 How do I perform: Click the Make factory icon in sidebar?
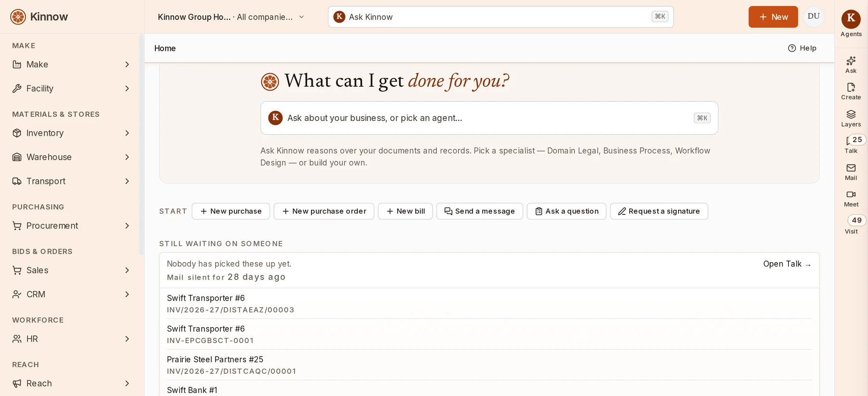point(17,65)
